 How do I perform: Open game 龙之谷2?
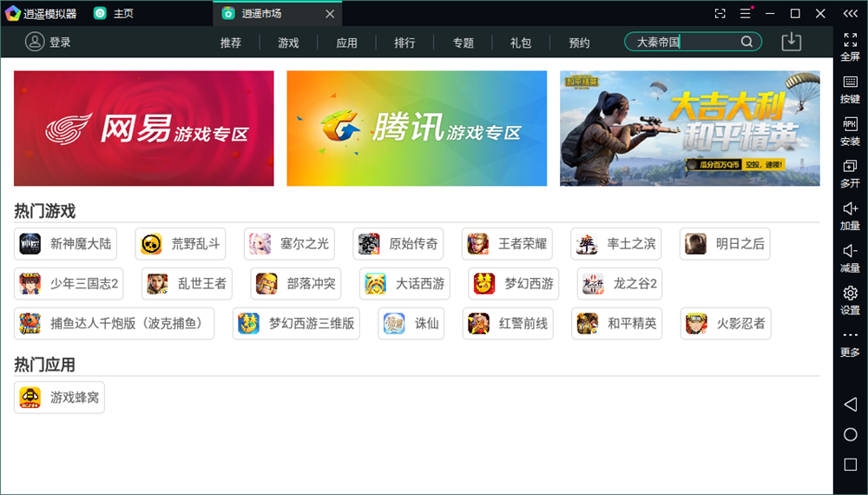(x=620, y=283)
